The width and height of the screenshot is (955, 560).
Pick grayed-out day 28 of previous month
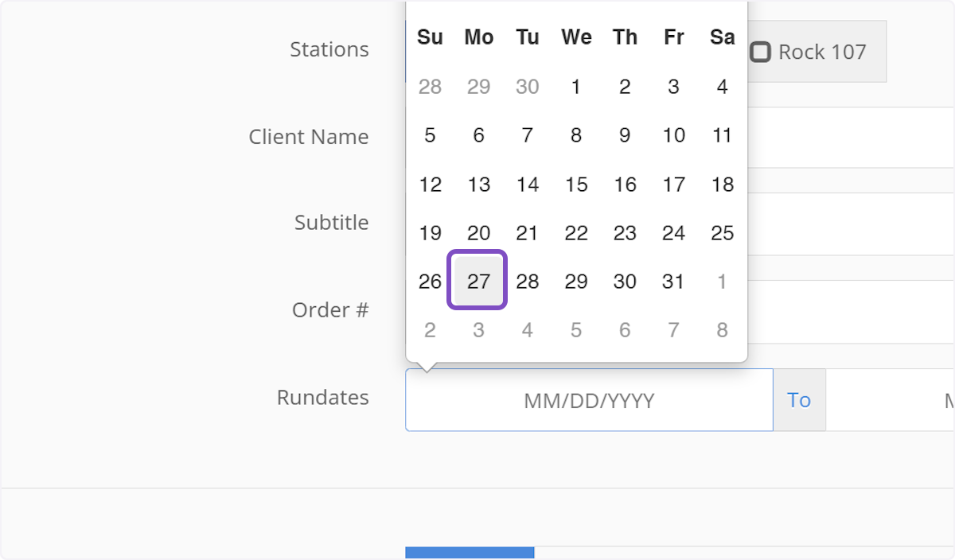coord(430,87)
